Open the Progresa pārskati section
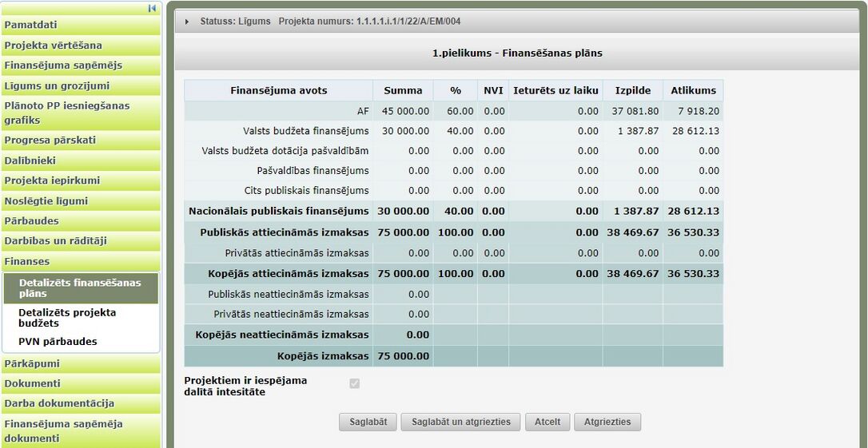 coord(80,141)
